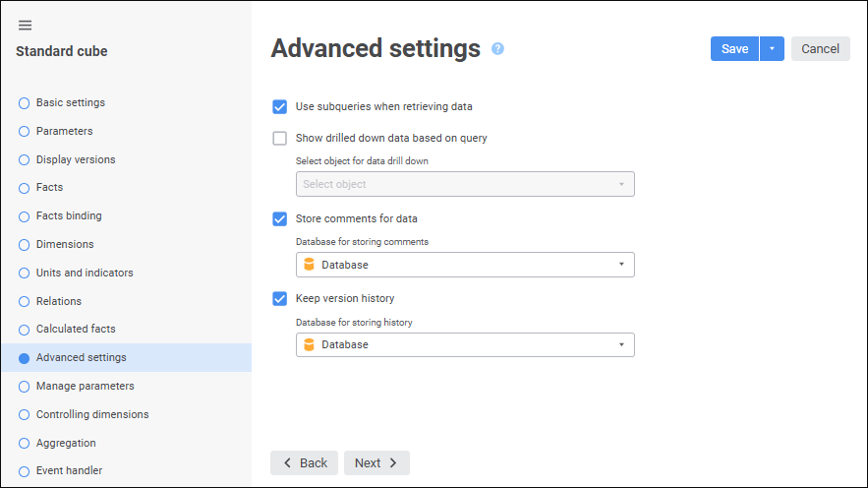Viewport: 868px width, 488px height.
Task: Click the Cancel button
Action: [820, 49]
